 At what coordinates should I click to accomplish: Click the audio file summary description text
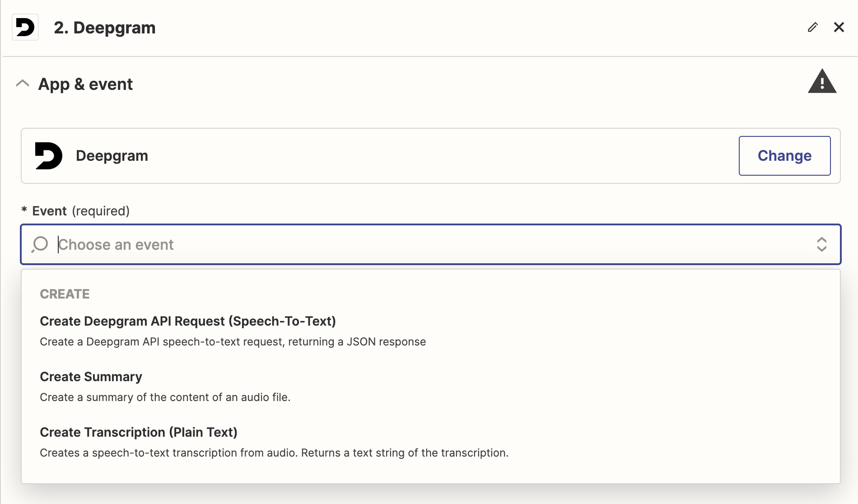click(165, 397)
